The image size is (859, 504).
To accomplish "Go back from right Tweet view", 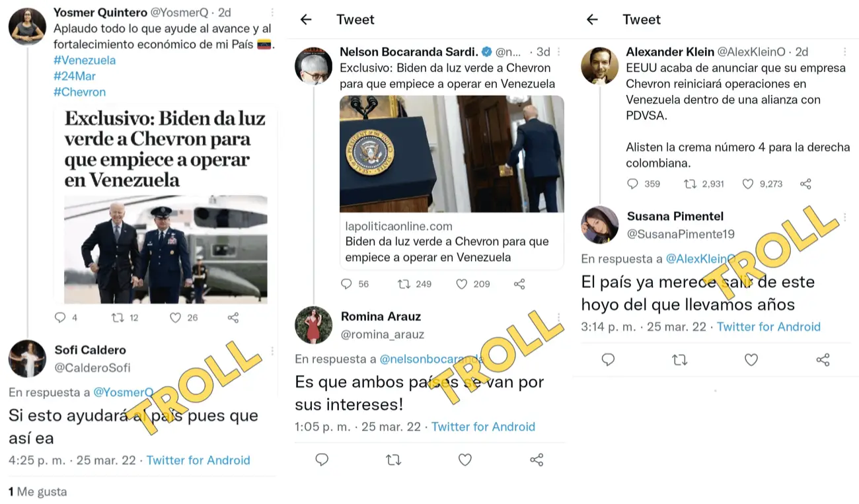I will 592,20.
